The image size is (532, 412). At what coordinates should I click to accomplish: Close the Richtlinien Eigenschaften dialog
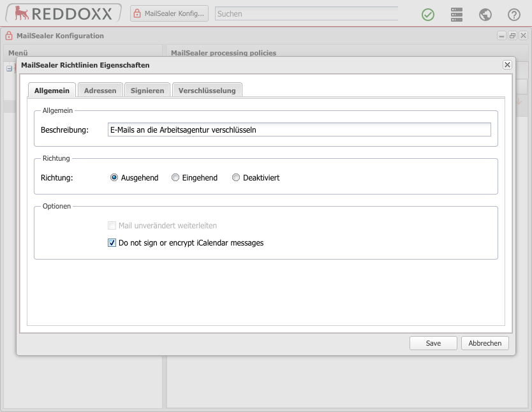point(507,65)
